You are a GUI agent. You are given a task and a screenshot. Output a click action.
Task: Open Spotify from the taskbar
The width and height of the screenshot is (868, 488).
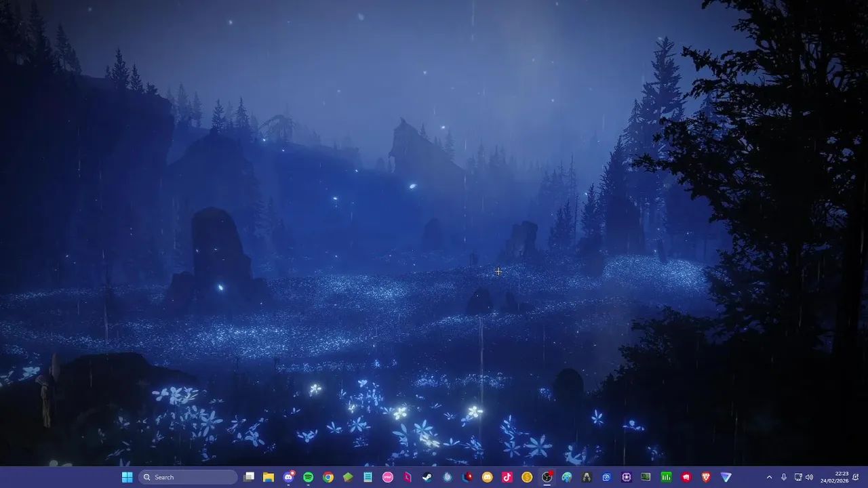309,477
